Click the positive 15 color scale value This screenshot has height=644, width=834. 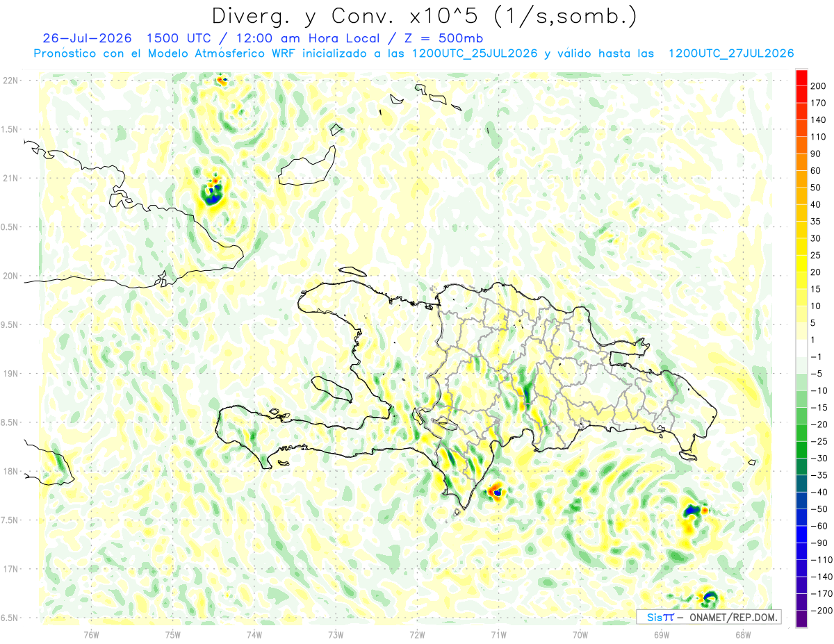pos(816,289)
